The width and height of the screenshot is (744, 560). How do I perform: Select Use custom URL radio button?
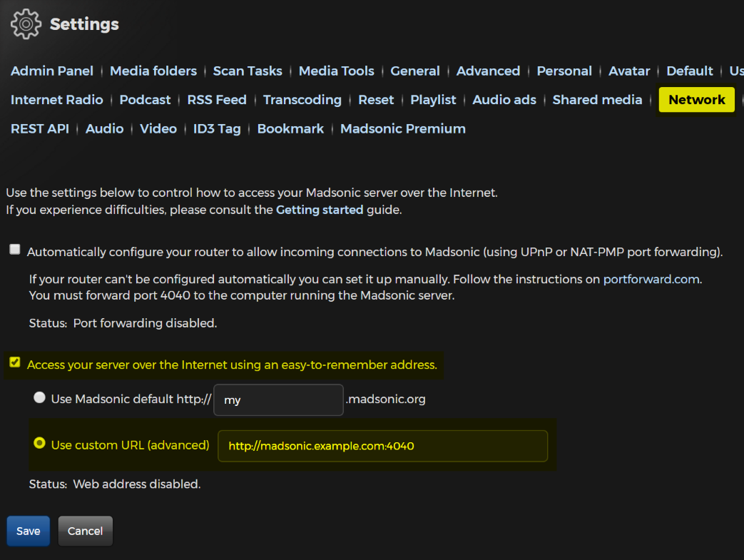40,444
